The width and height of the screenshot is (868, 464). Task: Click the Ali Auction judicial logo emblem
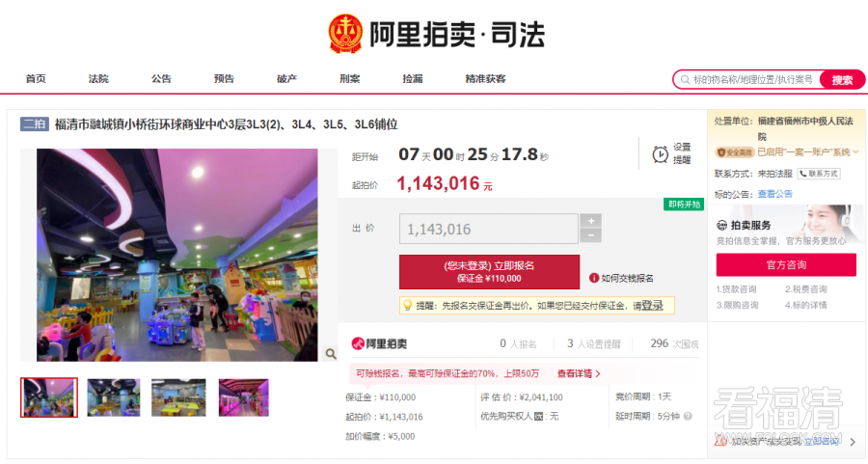[345, 34]
